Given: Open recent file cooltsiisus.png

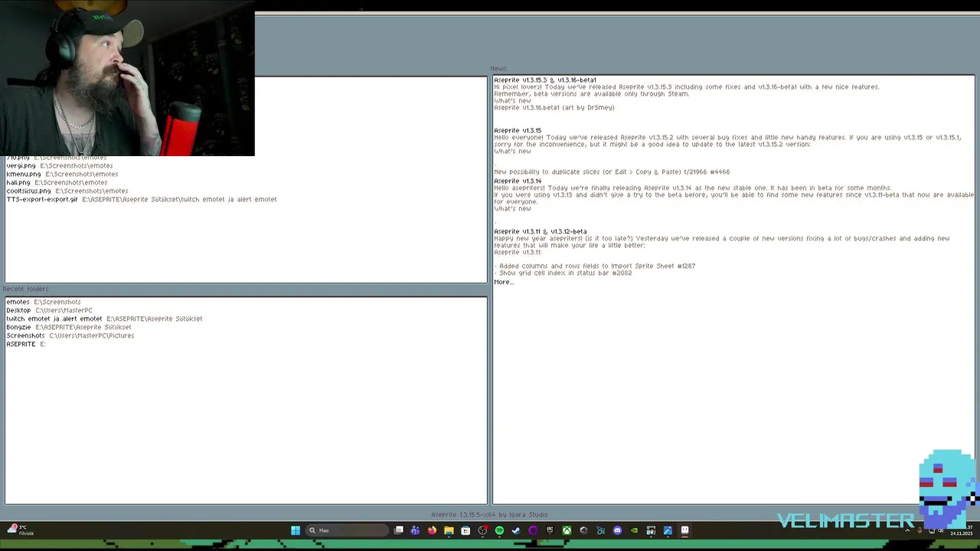Looking at the screenshot, I should pos(67,191).
